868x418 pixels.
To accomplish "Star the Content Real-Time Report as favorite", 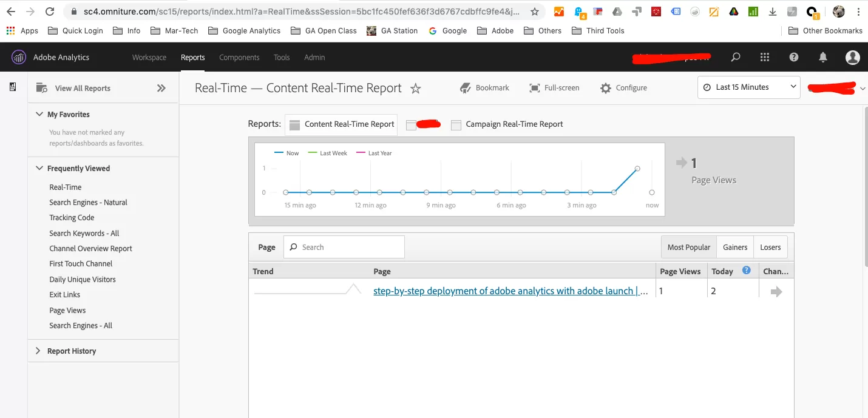I will [x=416, y=89].
